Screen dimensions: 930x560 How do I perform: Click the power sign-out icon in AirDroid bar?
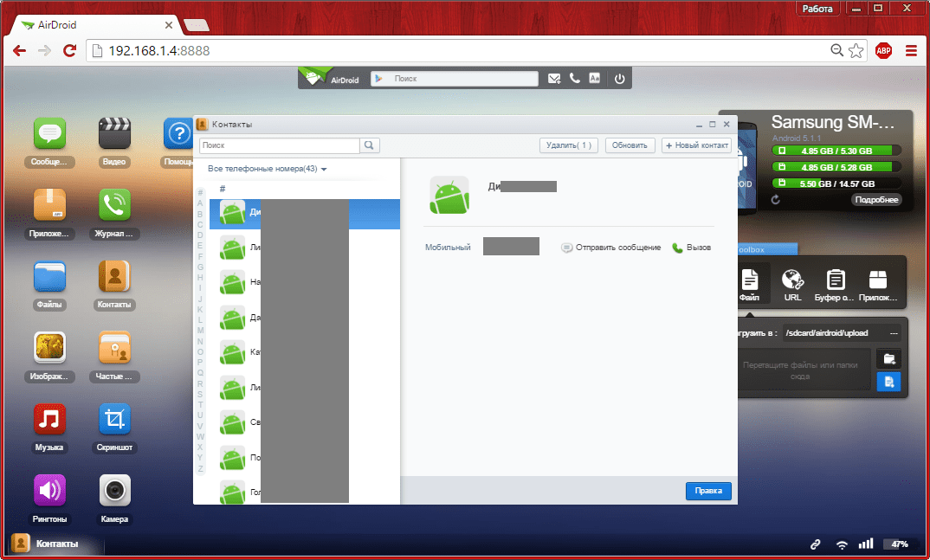[619, 79]
